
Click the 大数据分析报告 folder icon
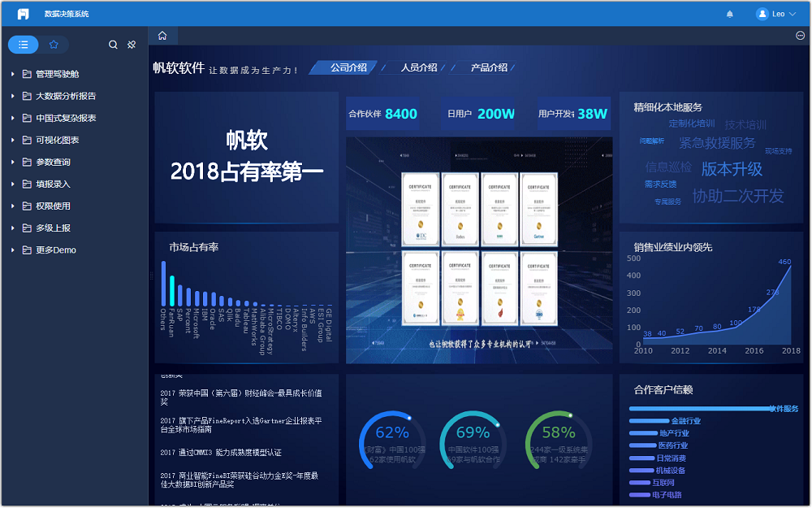tap(27, 96)
